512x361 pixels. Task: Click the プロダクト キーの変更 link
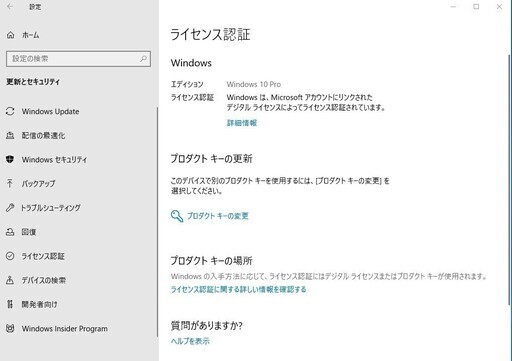tap(218, 216)
